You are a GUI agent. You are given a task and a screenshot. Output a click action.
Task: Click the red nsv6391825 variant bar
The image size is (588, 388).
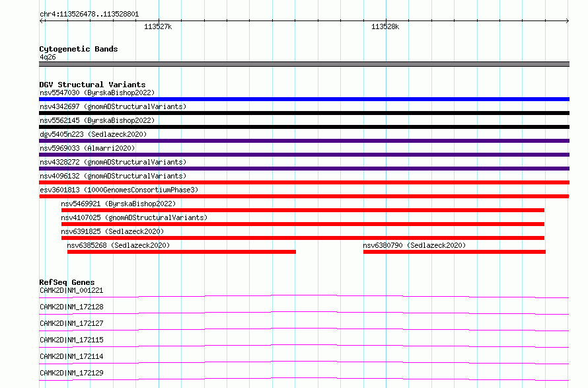pos(303,238)
